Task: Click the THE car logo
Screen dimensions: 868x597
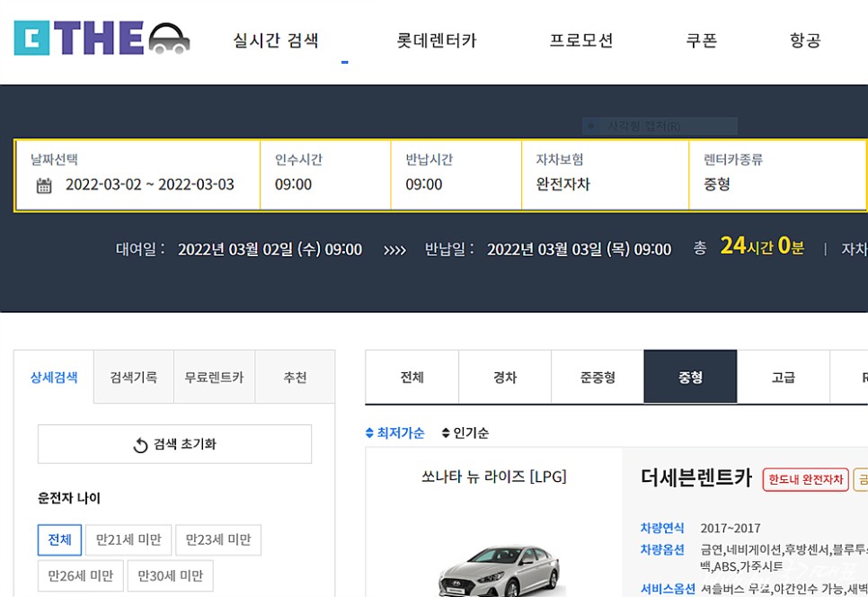Action: tap(102, 38)
